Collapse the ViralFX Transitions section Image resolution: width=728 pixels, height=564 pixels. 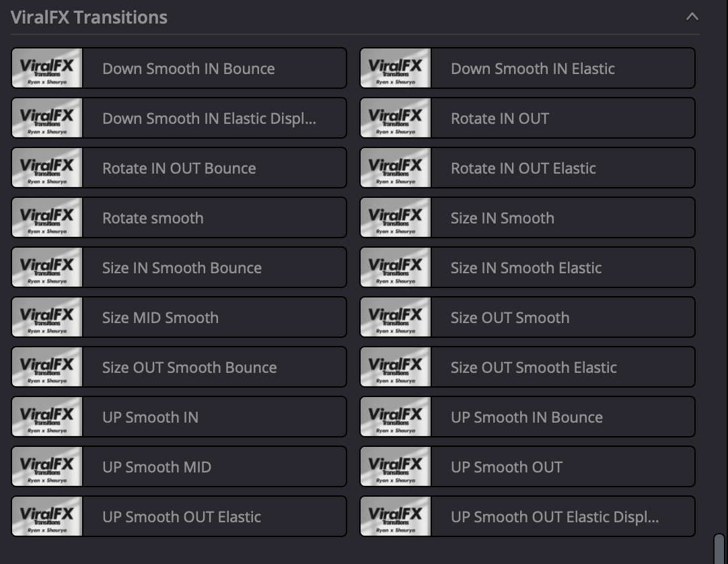(692, 17)
